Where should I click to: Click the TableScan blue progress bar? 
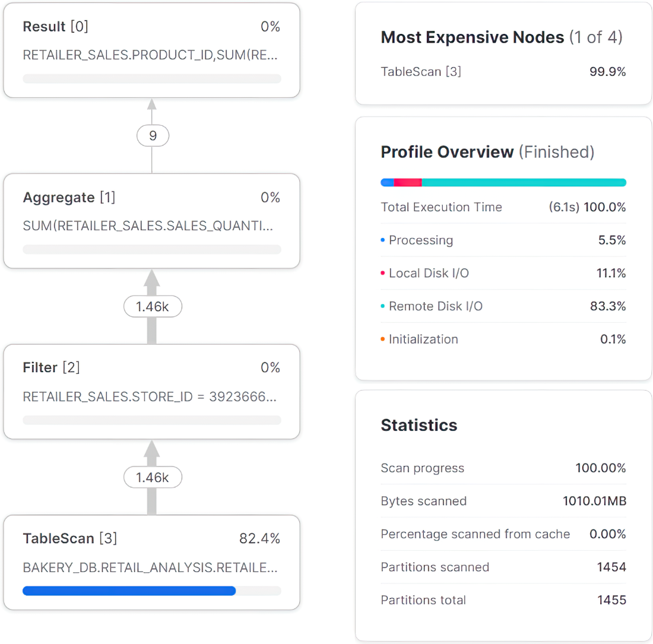129,591
